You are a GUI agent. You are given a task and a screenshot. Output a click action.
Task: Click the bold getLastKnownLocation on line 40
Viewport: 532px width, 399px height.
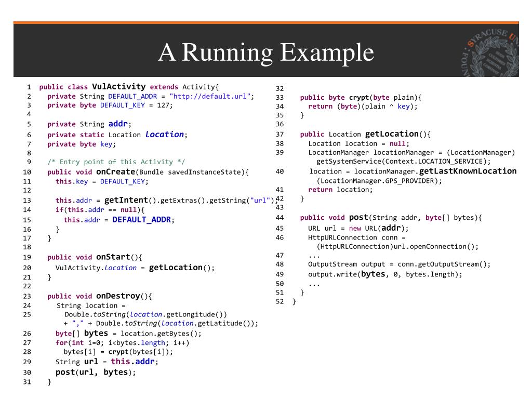[468, 171]
